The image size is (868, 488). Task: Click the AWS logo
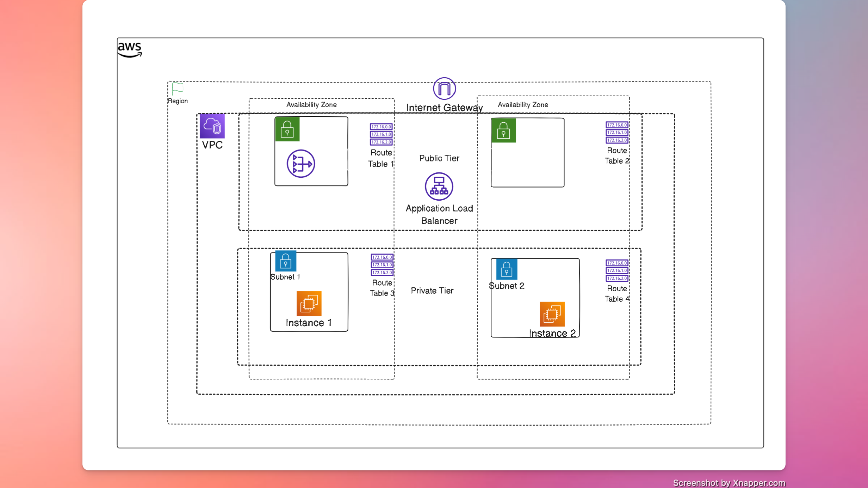(130, 50)
